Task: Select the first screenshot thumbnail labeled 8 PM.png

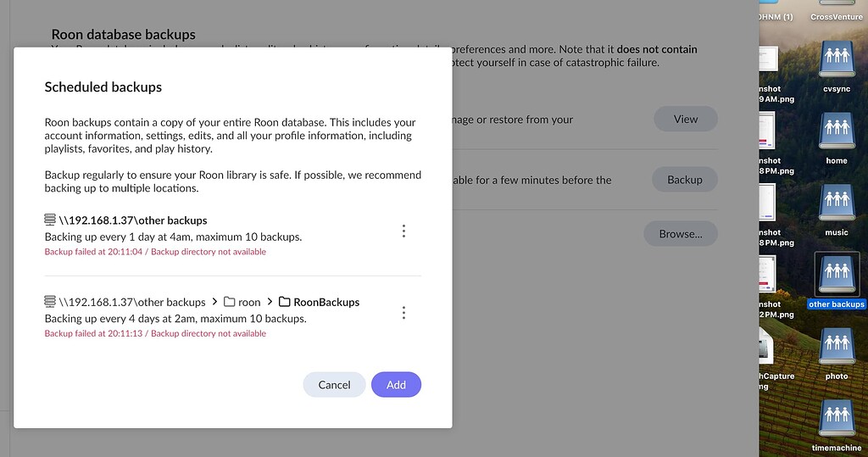Action: tap(767, 131)
